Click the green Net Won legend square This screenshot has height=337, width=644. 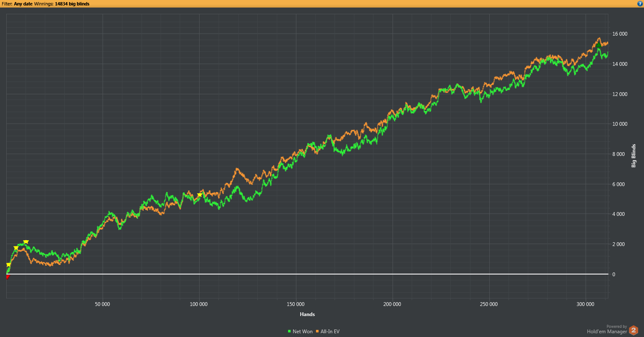pos(289,332)
